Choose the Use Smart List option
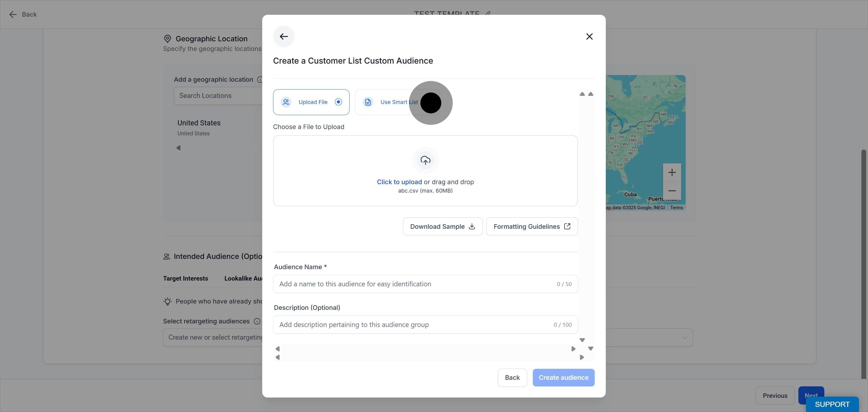 tap(398, 102)
